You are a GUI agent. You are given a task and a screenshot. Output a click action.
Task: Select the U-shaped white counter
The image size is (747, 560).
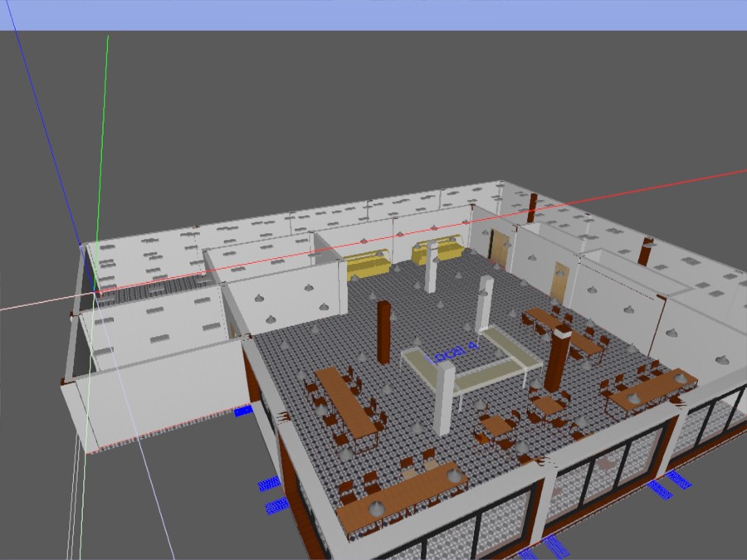pos(477,361)
